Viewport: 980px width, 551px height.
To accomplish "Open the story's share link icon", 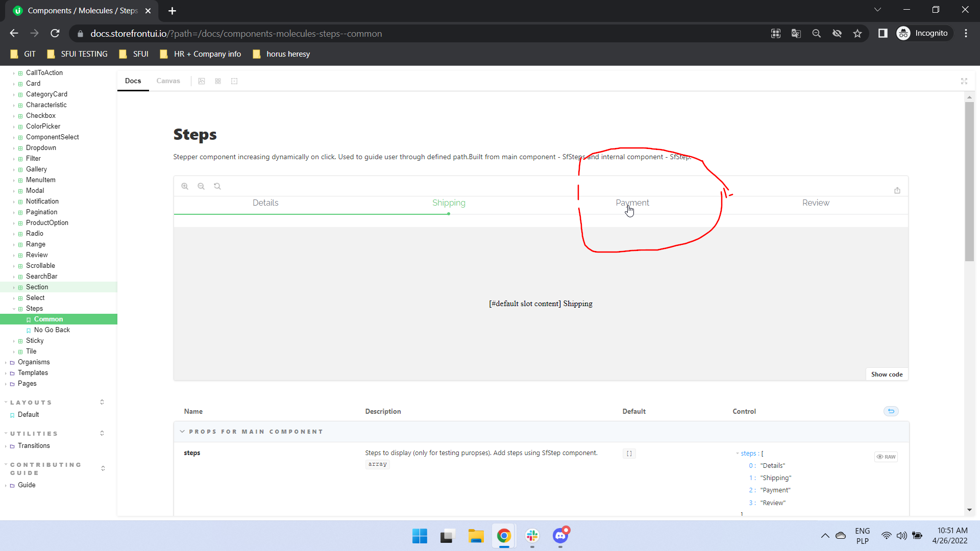I will [x=898, y=190].
